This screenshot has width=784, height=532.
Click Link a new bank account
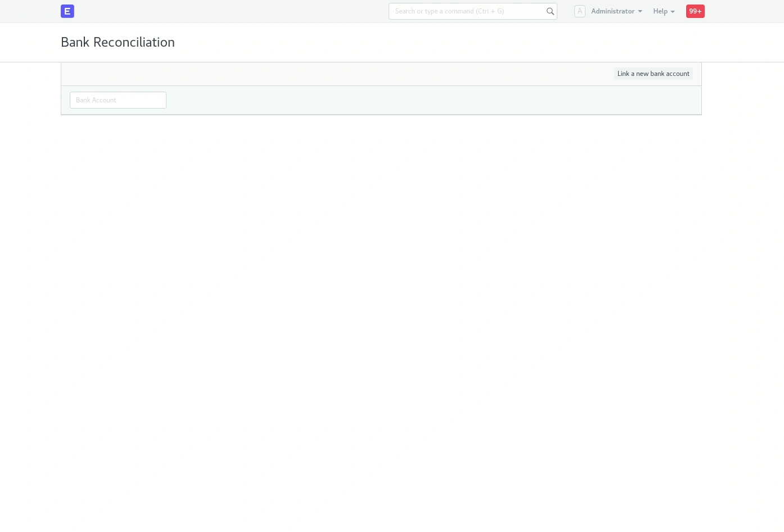point(653,74)
